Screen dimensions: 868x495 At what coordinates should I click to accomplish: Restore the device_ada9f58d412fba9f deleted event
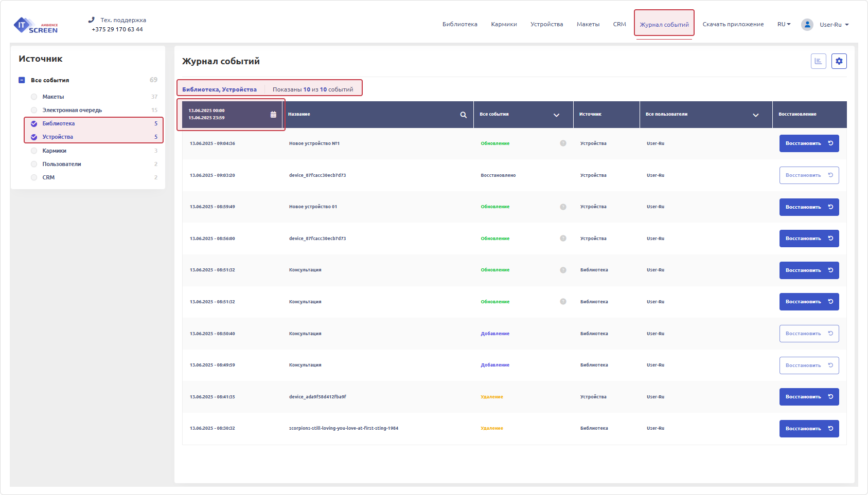pyautogui.click(x=808, y=397)
